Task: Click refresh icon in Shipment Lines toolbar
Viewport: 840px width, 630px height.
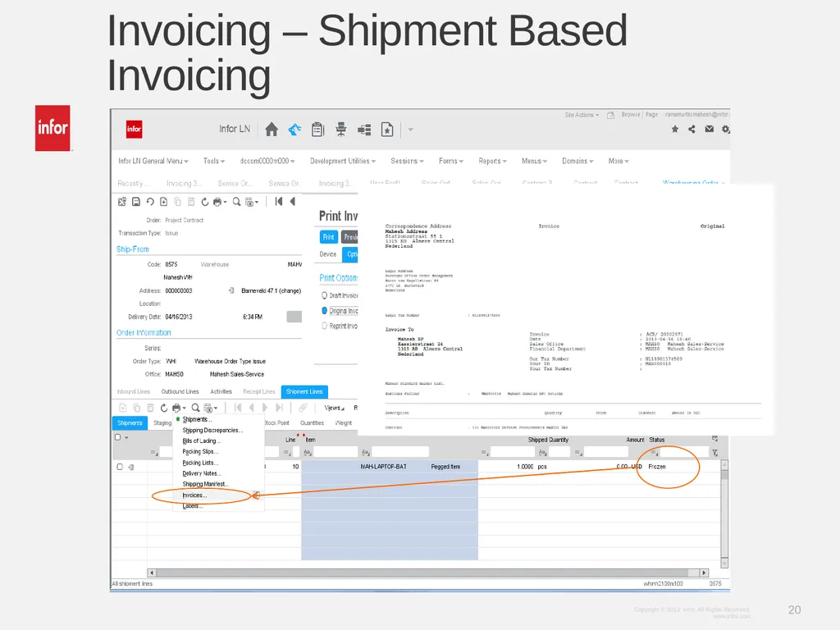Action: pos(164,409)
